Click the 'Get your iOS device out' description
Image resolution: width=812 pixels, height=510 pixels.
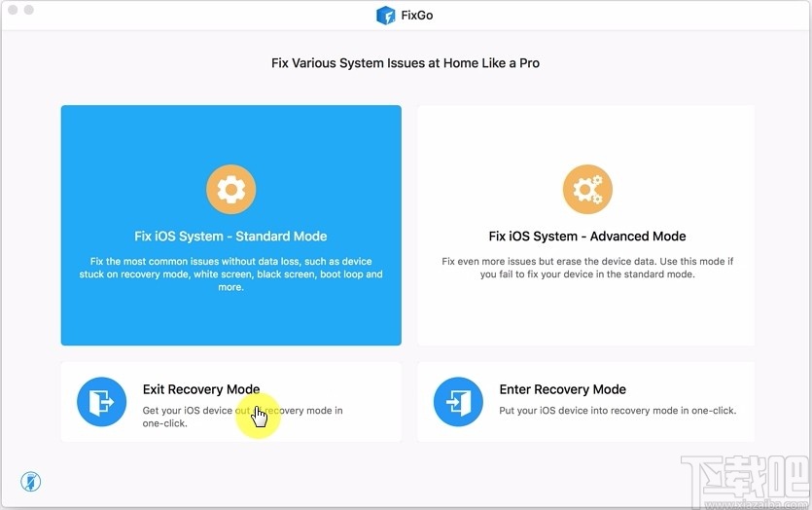(242, 417)
